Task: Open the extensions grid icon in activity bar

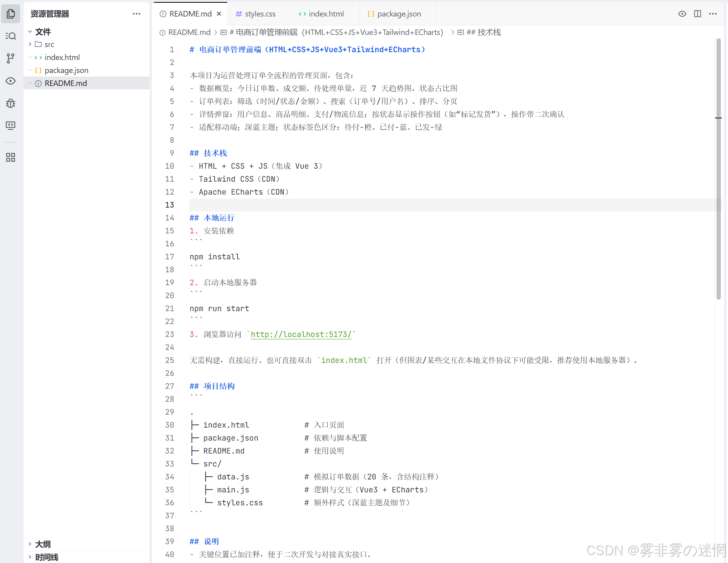Action: (x=11, y=157)
